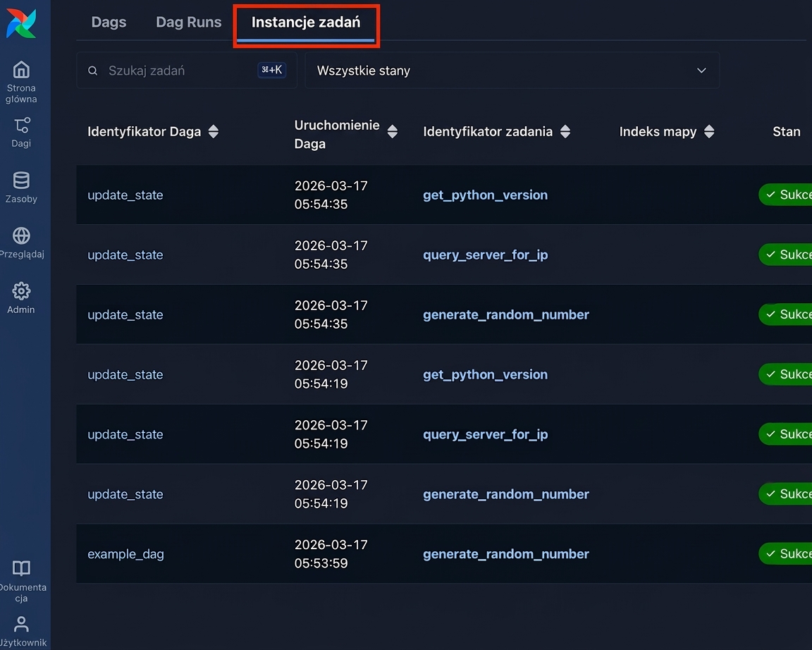Click the Airflow pinwheel logo

point(21,23)
